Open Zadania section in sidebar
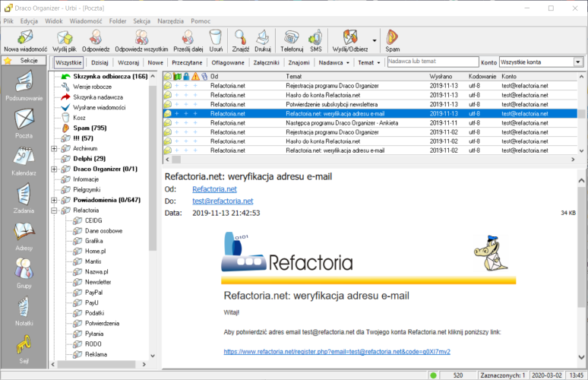The height and width of the screenshot is (380, 588). [x=24, y=199]
